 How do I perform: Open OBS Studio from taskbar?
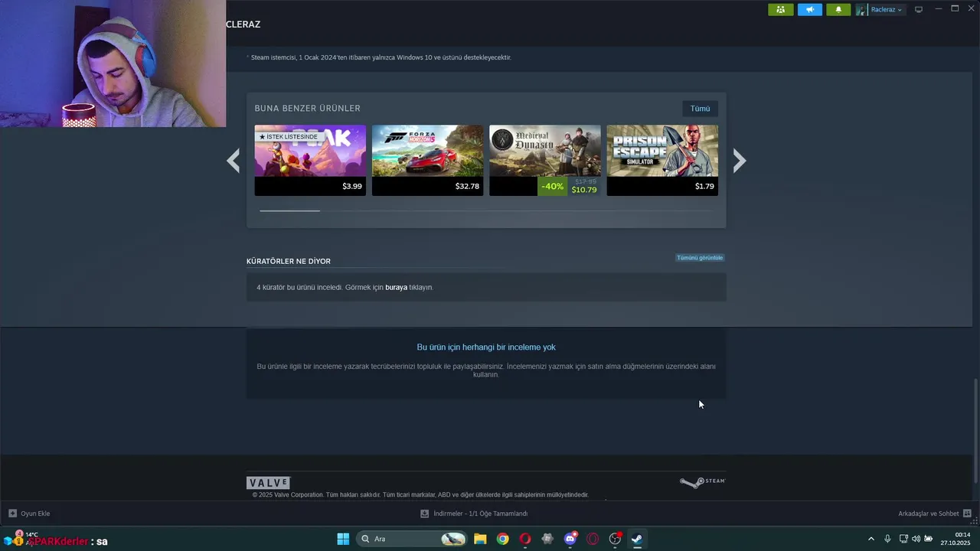point(615,539)
